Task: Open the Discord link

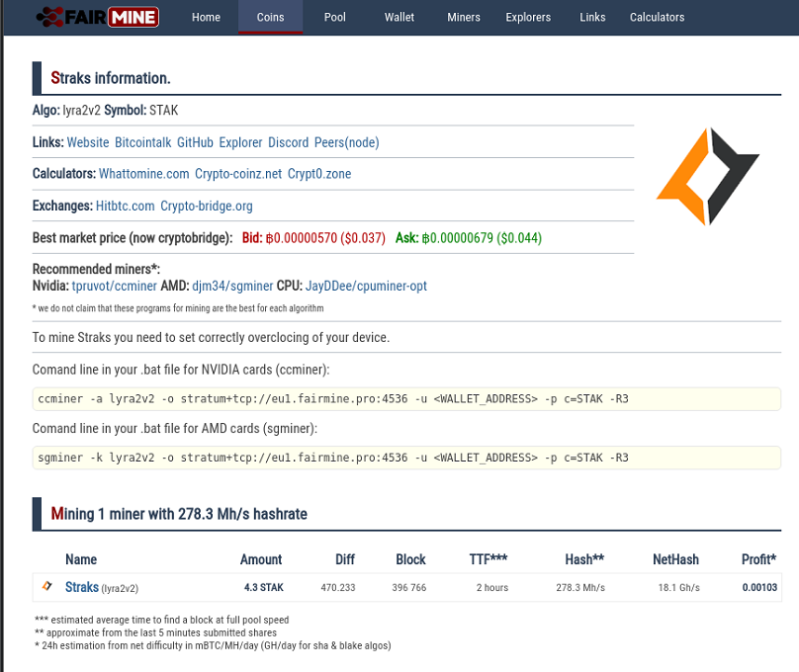Action: pos(289,142)
